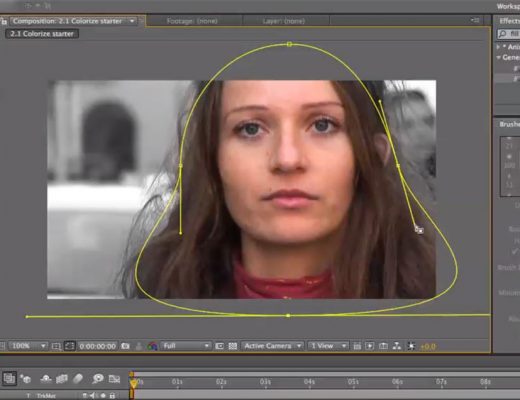The height and width of the screenshot is (400, 520).
Task: Reset exposure with the aperture icon
Action: coord(411,346)
